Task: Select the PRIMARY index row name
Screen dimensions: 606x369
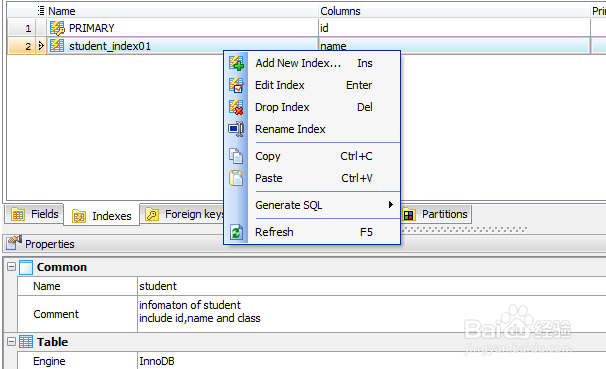Action: point(92,28)
